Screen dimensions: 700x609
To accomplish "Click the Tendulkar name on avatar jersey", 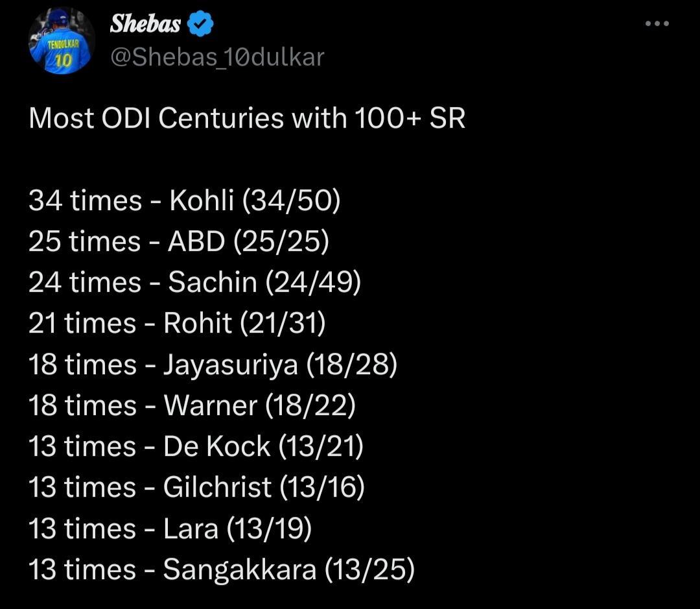I will (x=63, y=45).
